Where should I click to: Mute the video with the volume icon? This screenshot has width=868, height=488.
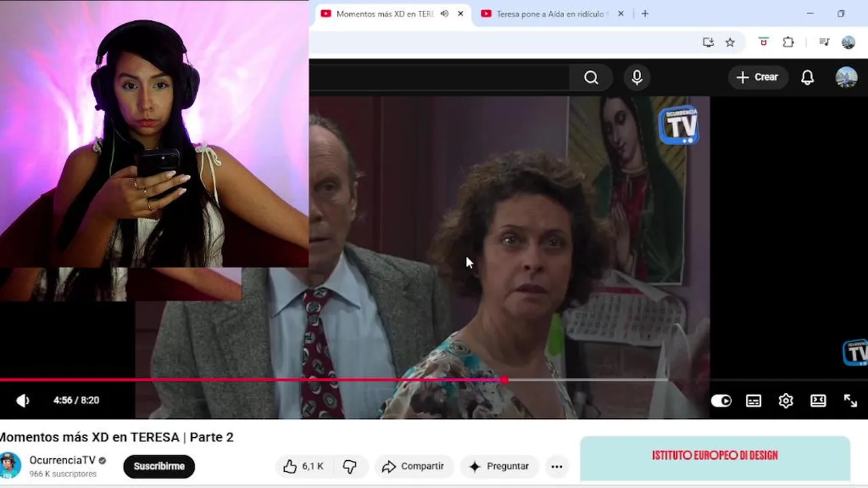tap(22, 401)
